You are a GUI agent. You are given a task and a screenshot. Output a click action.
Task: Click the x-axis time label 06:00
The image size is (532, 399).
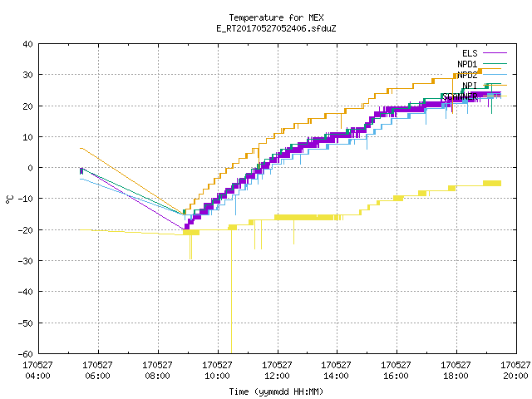tap(97, 376)
